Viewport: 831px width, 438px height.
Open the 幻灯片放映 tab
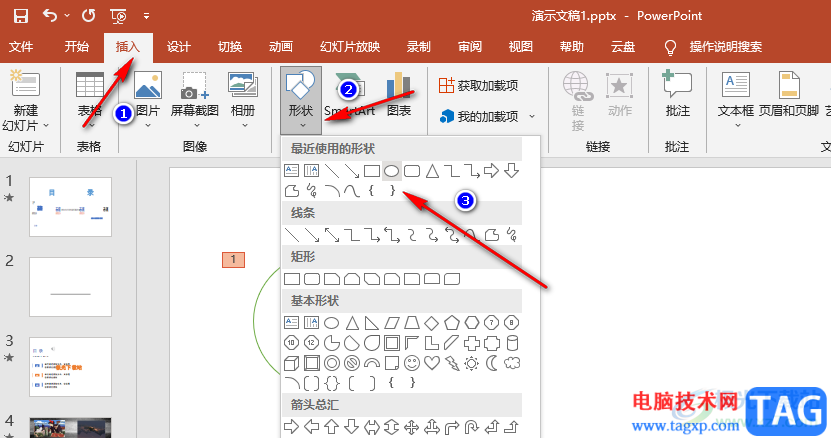point(350,47)
